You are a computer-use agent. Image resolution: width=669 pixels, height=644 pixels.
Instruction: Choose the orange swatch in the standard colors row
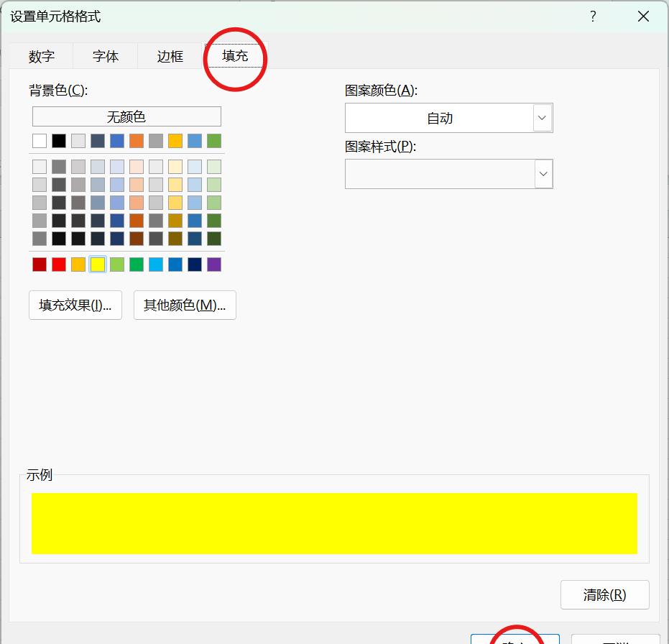coord(78,264)
